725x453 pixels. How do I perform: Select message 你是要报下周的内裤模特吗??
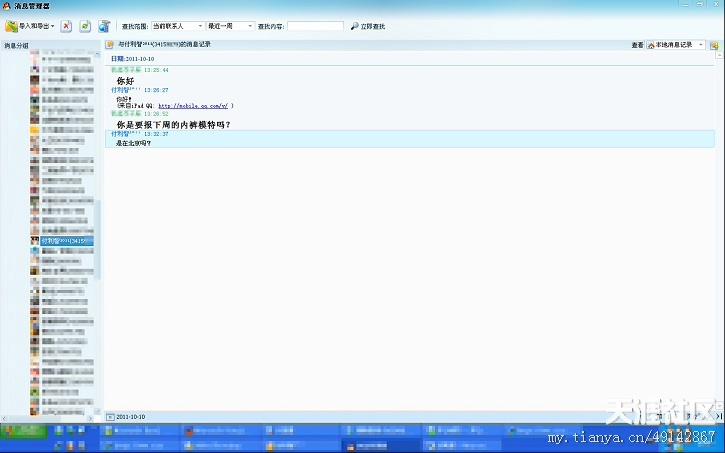point(173,125)
